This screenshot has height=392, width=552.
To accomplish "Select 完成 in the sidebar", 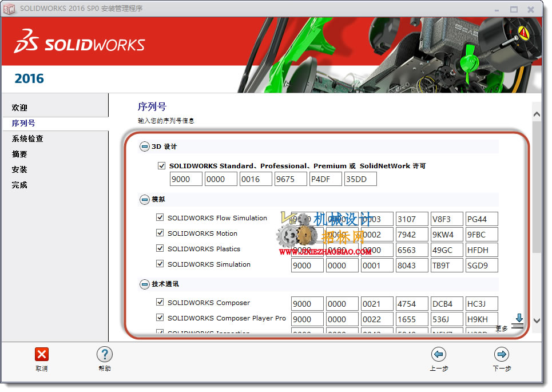I will coord(19,185).
